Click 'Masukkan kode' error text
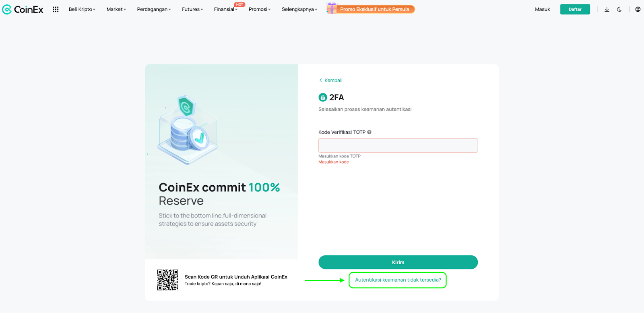The height and width of the screenshot is (313, 644). (x=334, y=162)
